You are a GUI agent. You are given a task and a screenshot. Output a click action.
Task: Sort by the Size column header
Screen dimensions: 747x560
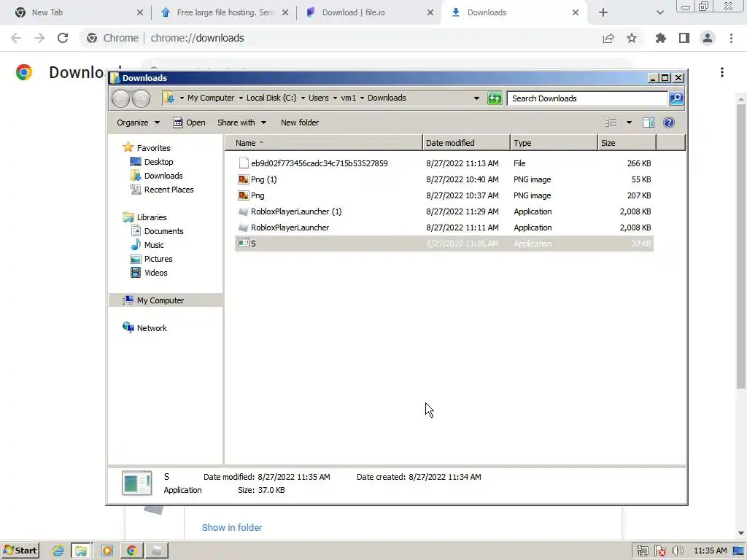(x=627, y=143)
